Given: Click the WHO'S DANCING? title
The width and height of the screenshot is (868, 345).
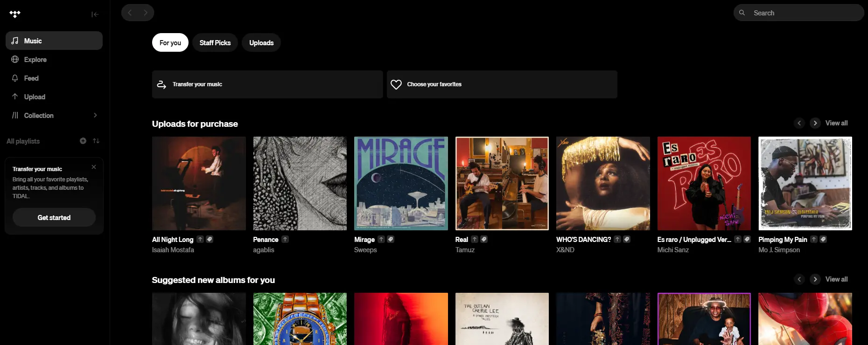Looking at the screenshot, I should 583,239.
